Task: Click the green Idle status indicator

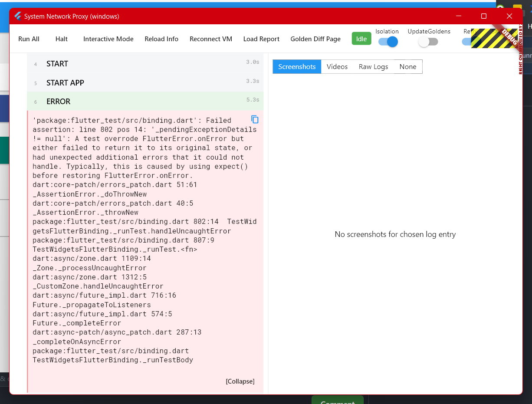Action: (x=361, y=38)
